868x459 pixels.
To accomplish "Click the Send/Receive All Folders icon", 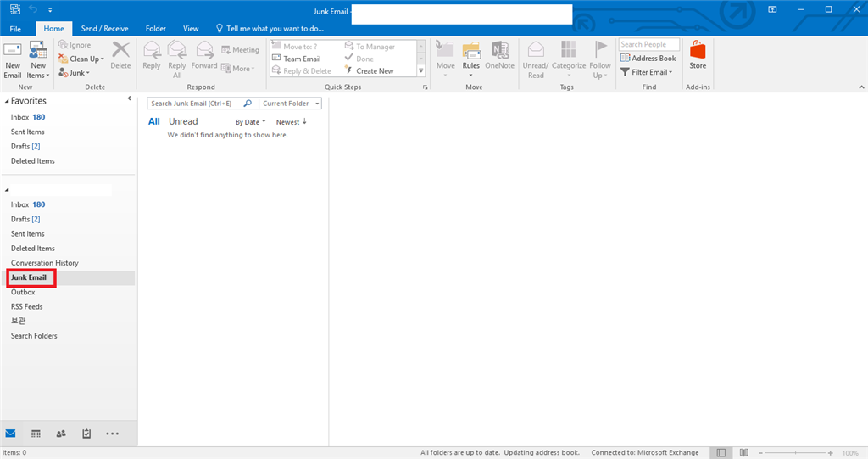I will point(15,9).
